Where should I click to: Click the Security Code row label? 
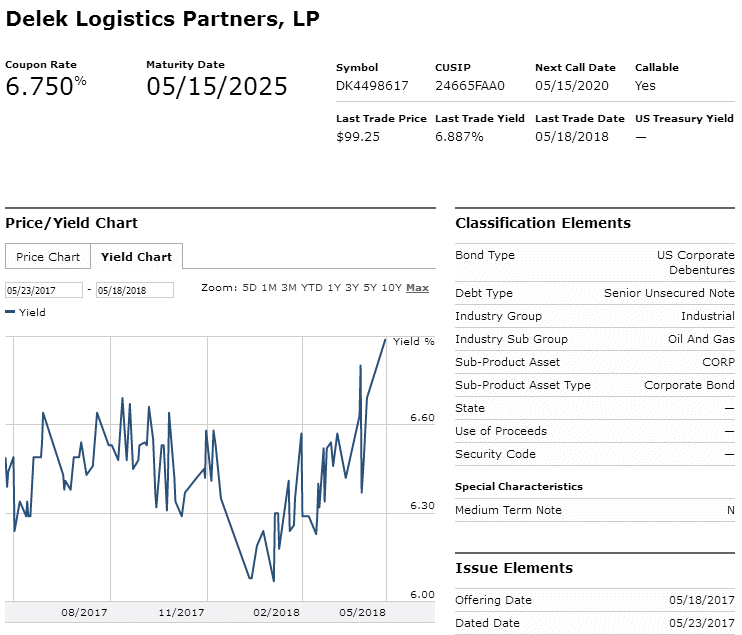(x=495, y=454)
